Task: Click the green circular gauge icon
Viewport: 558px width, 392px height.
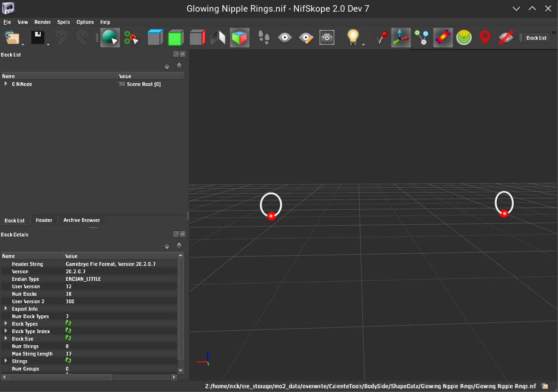Action: coord(464,37)
